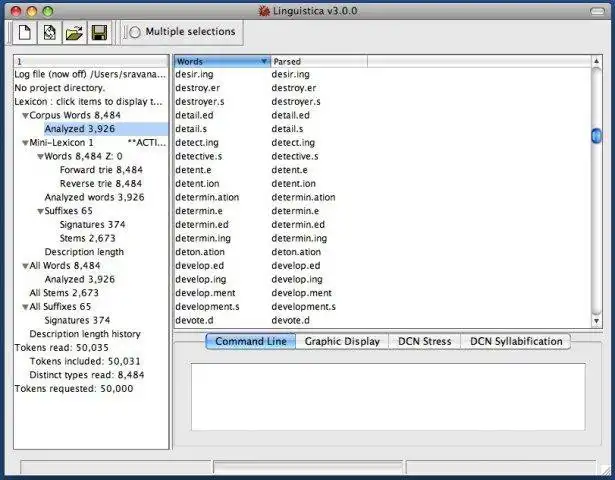Select Signatures 374 under Mini-Lexicon Suffixes
Screen dimensions: 615x480
tap(92, 225)
